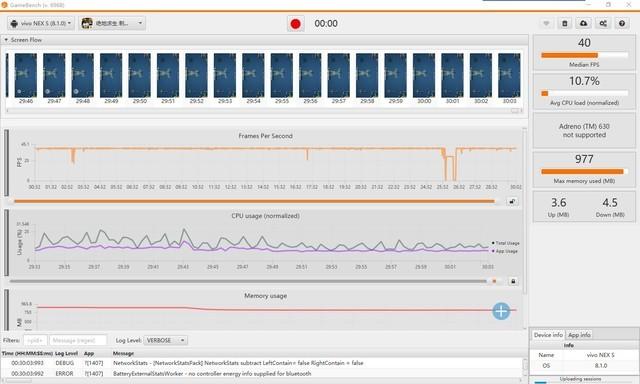This screenshot has height=384, width=640.
Task: Click the Frames Per Second chart title
Action: (x=265, y=136)
